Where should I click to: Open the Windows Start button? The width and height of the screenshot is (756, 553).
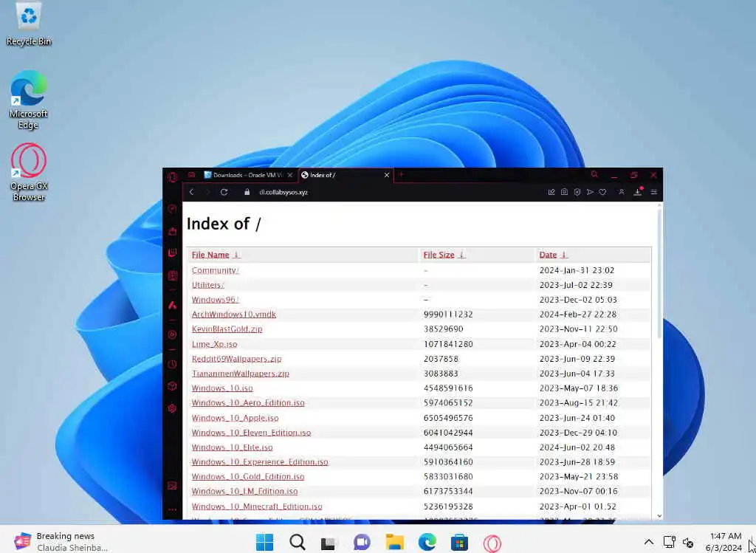[x=264, y=542]
